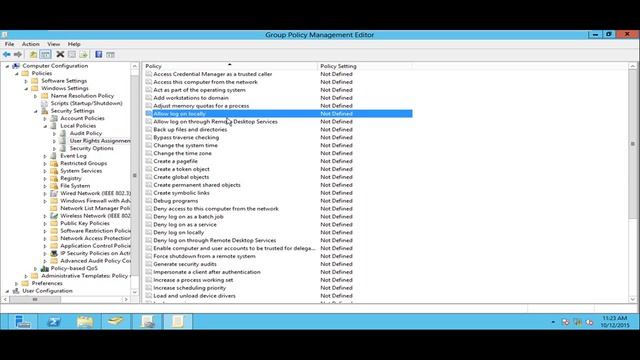Click the User Configuration node icon
This screenshot has height=360, width=640.
coord(16,291)
